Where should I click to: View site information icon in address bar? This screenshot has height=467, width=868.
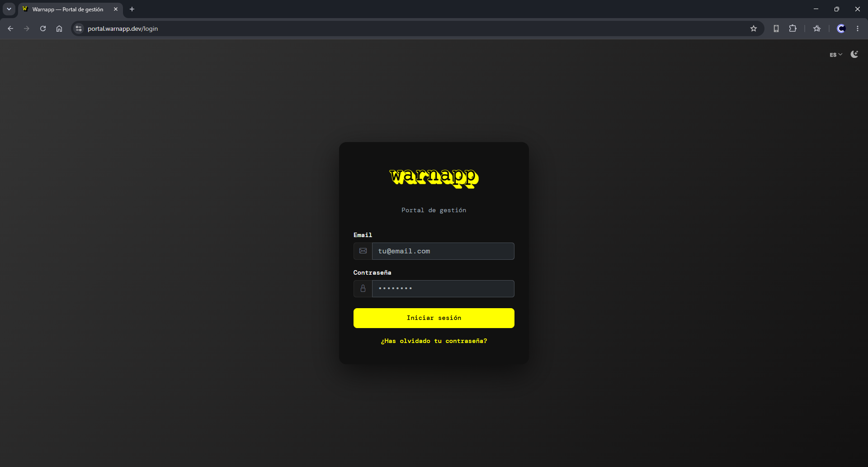pos(79,29)
